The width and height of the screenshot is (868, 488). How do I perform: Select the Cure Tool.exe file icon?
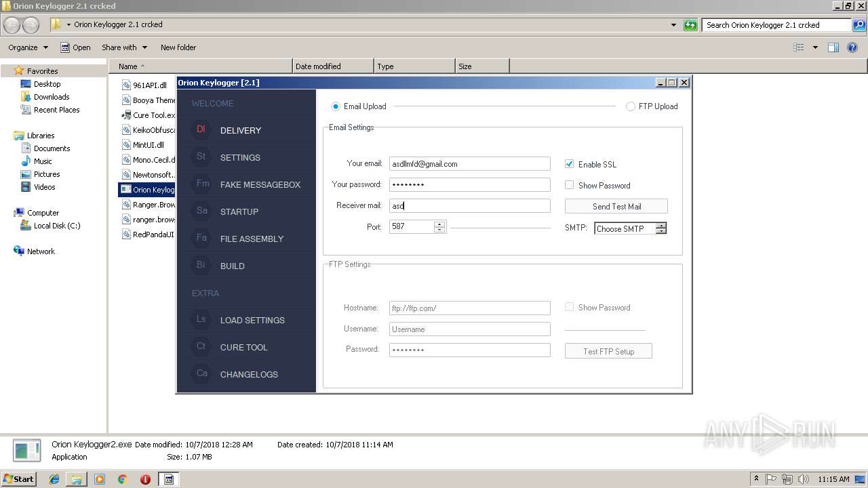[126, 115]
